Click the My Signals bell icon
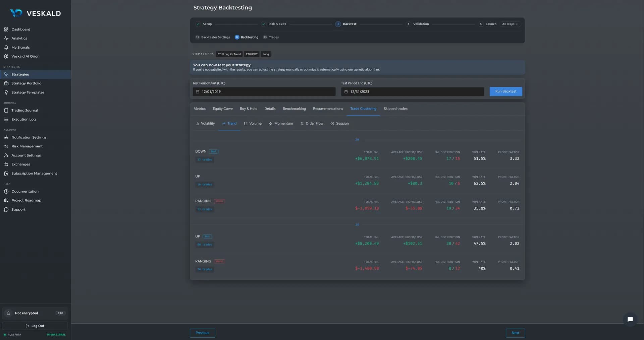This screenshot has width=644, height=340. [x=6, y=48]
